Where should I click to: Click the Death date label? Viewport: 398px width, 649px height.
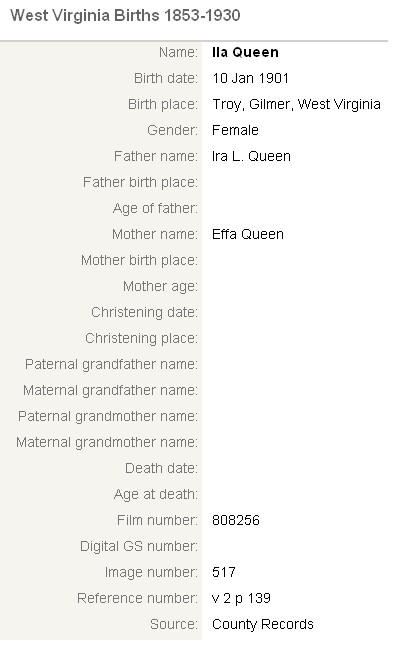pos(161,469)
